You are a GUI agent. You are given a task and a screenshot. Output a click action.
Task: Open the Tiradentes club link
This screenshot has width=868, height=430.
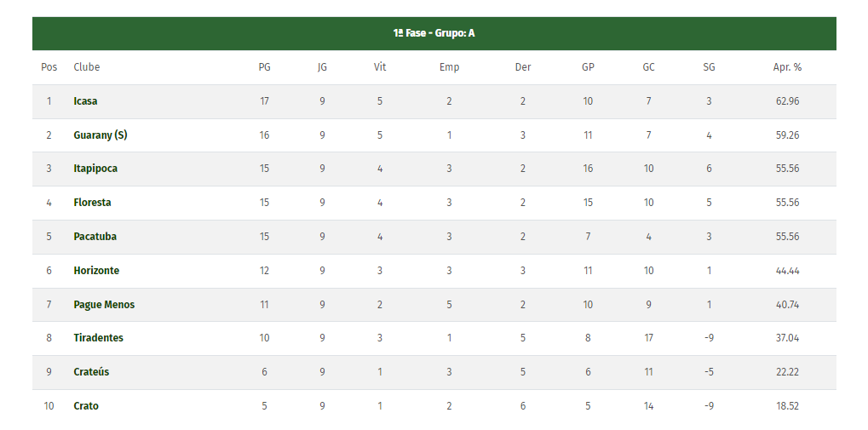(x=98, y=338)
